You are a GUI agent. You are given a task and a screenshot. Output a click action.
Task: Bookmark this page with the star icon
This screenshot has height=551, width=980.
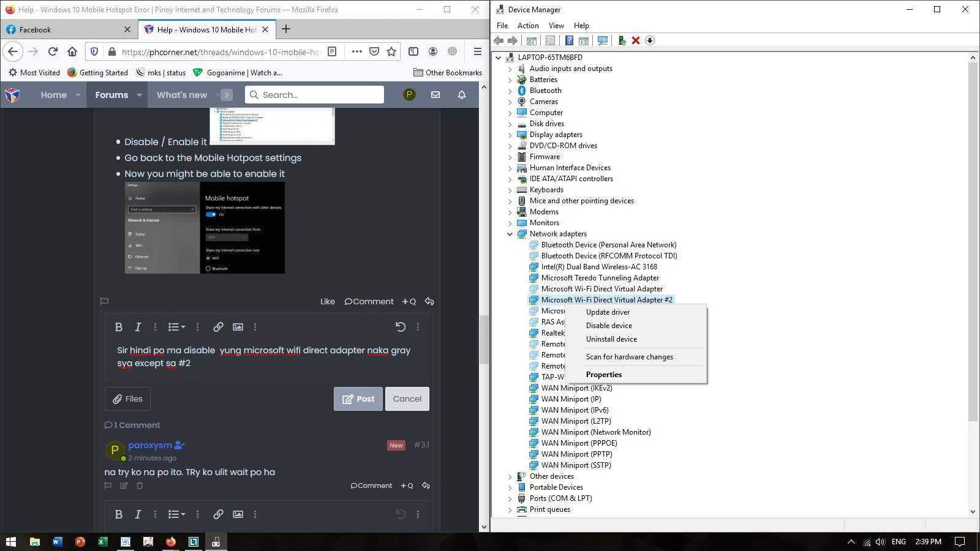(x=391, y=51)
